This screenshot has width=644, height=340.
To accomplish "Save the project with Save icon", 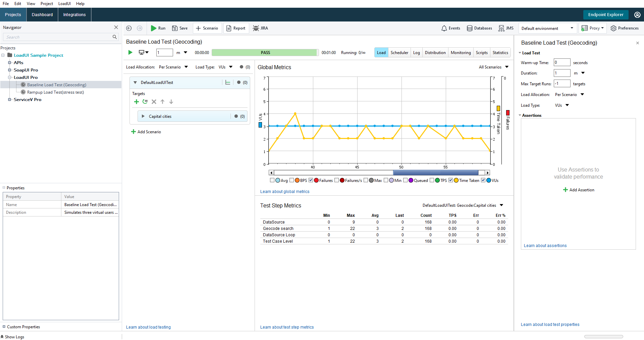I will pos(180,28).
